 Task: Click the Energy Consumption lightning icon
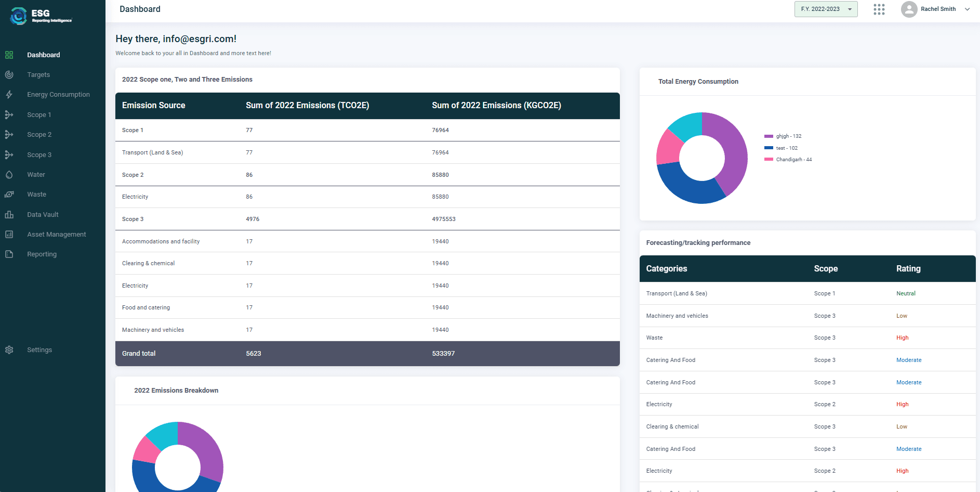pos(9,95)
